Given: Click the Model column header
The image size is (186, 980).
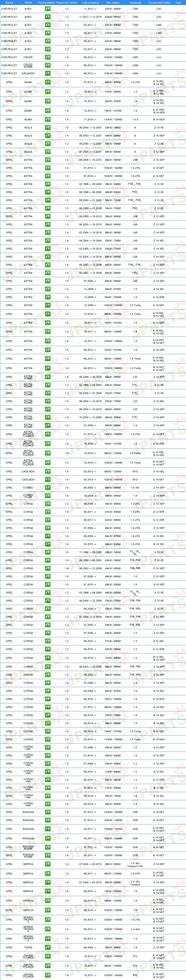Looking at the screenshot, I should [28, 2].
